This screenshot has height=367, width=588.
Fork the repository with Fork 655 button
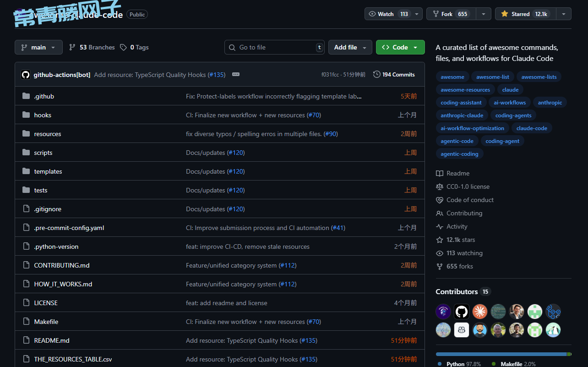coord(452,14)
